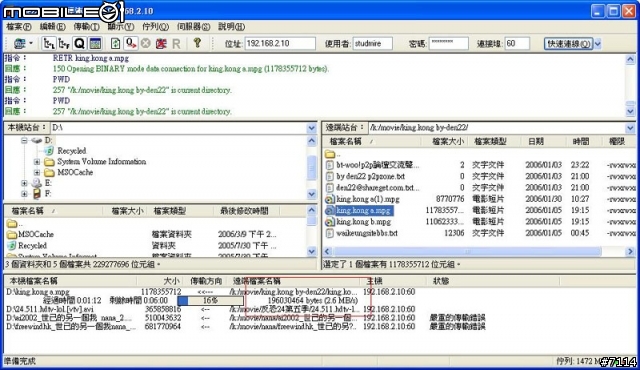Click the address field showing 192.168.2.10
640x370 pixels.
click(x=280, y=43)
